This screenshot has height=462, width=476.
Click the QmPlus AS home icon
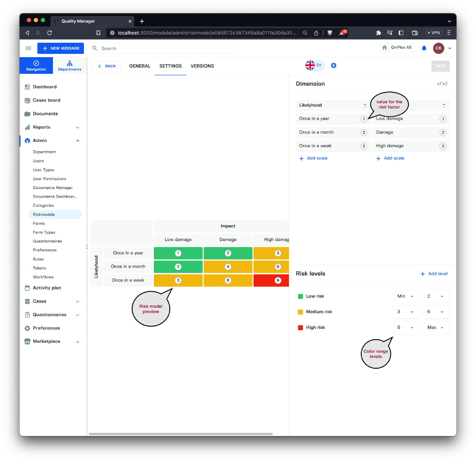(x=385, y=48)
